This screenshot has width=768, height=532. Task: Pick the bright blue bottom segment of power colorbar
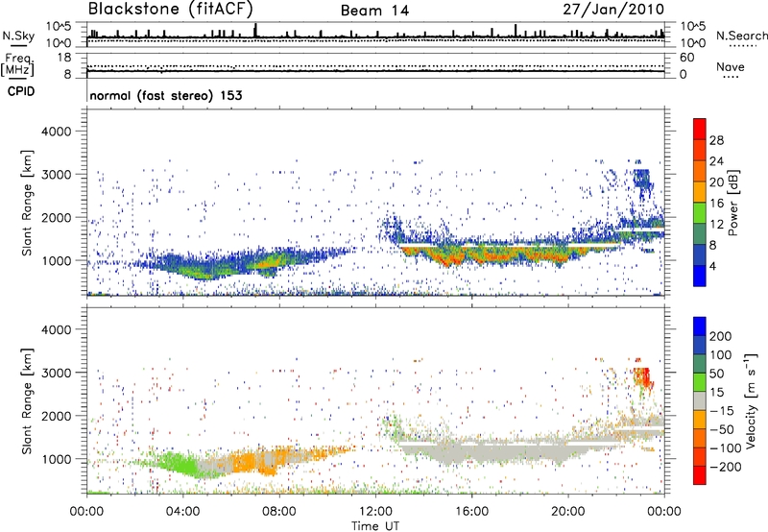click(700, 276)
